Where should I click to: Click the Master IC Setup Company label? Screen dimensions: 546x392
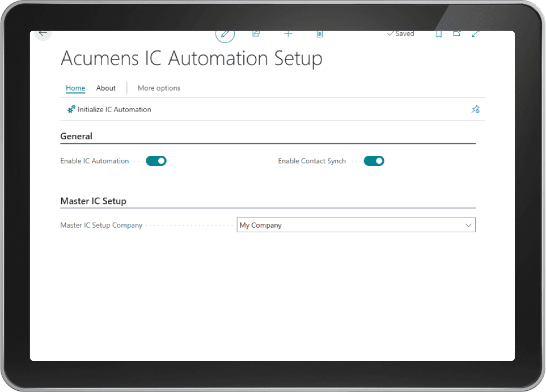pos(101,225)
